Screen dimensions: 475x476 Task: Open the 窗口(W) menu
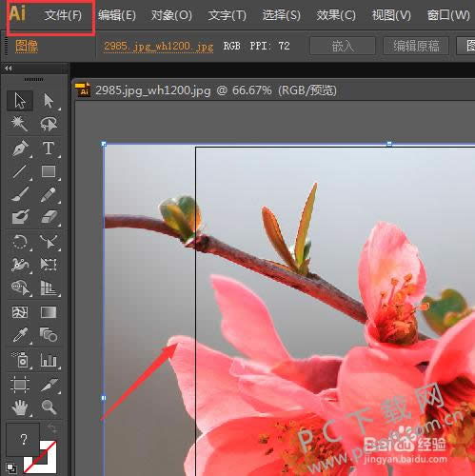tap(448, 15)
